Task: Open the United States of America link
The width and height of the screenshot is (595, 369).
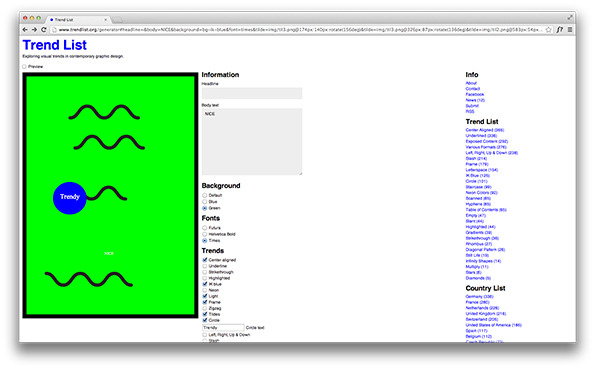Action: tap(494, 325)
